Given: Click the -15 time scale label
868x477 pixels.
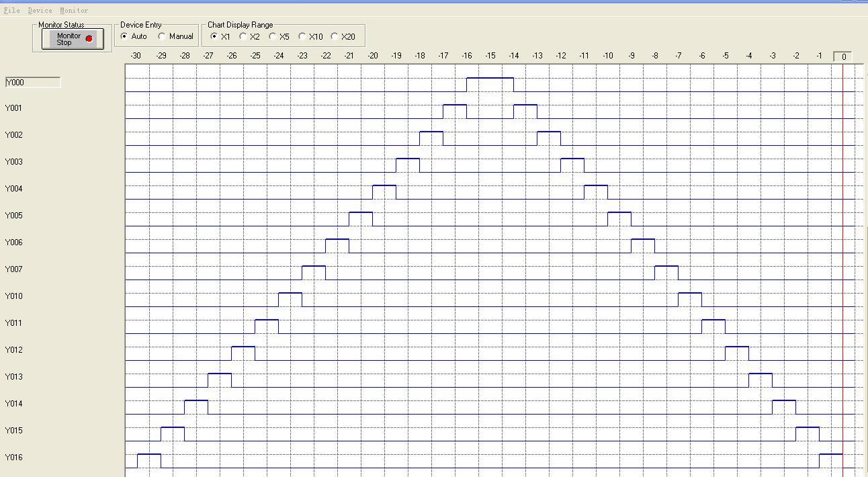Looking at the screenshot, I should point(490,56).
